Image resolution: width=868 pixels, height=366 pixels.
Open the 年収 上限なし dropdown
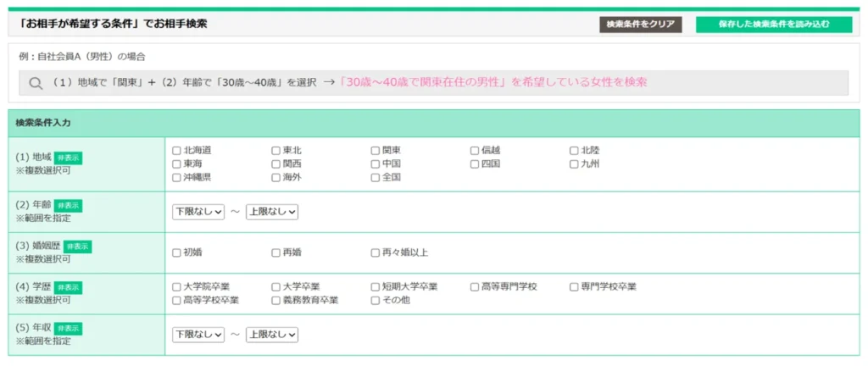[x=272, y=335]
